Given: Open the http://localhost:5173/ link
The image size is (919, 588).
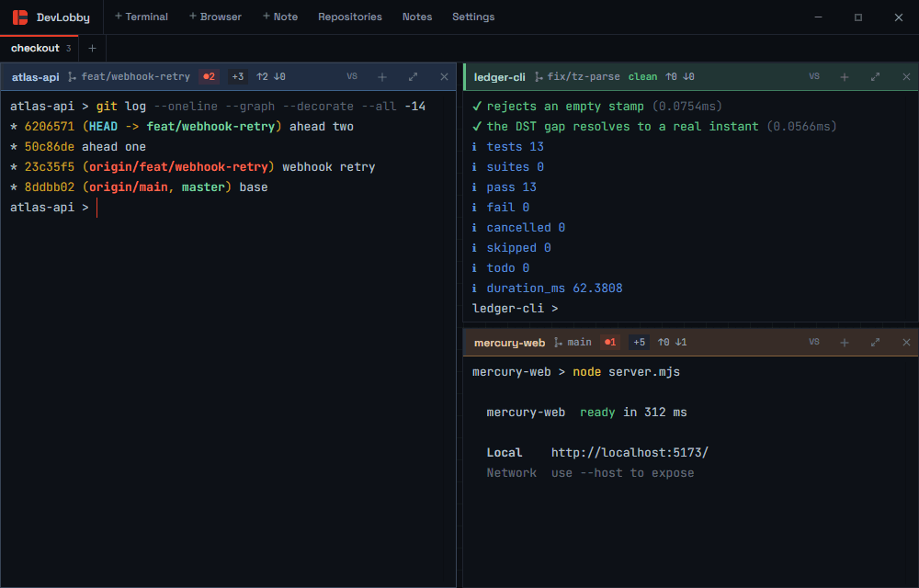Looking at the screenshot, I should tap(630, 453).
